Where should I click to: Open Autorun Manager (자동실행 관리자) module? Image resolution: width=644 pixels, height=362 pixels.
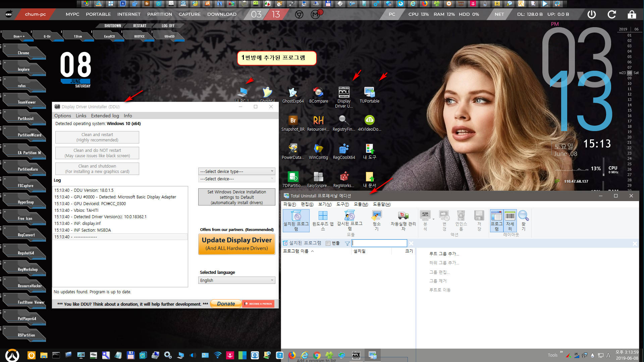403,221
